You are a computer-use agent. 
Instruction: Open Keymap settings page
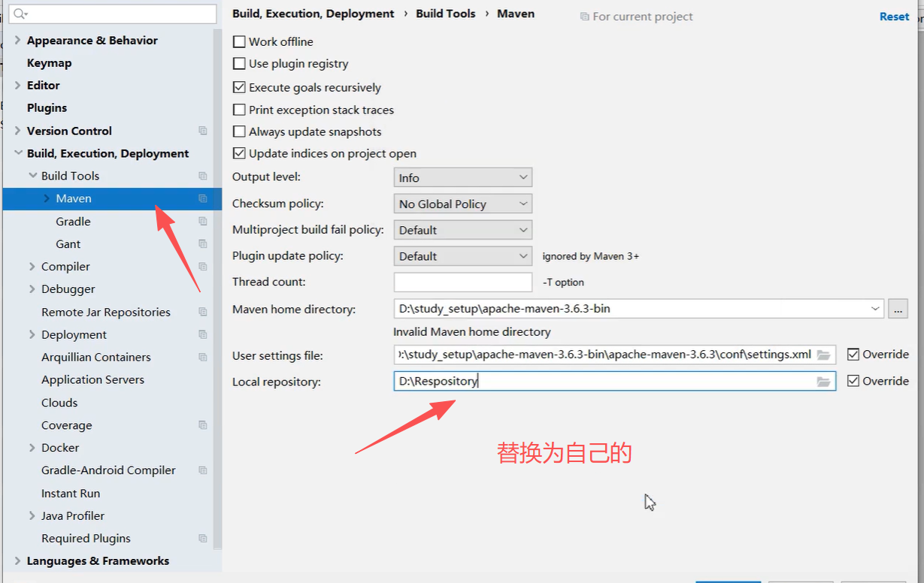[49, 63]
